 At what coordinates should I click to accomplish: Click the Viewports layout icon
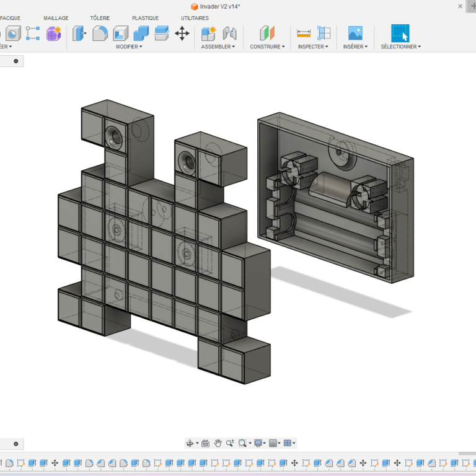pyautogui.click(x=288, y=444)
